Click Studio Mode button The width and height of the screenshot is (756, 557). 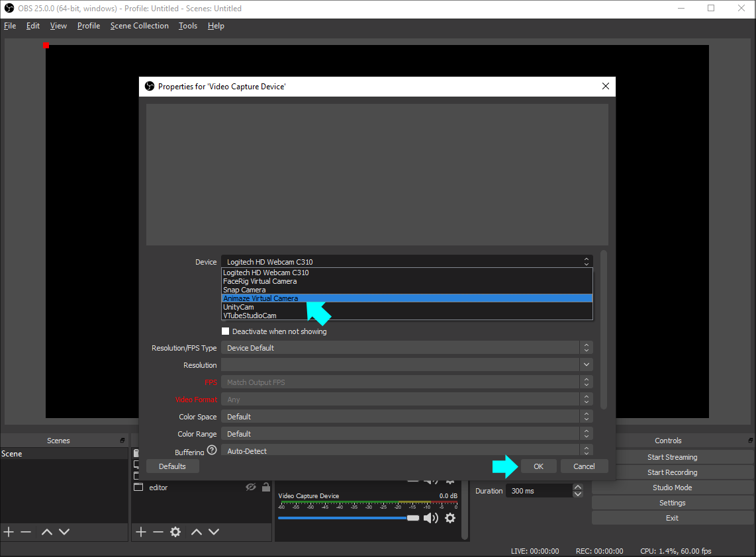(672, 487)
